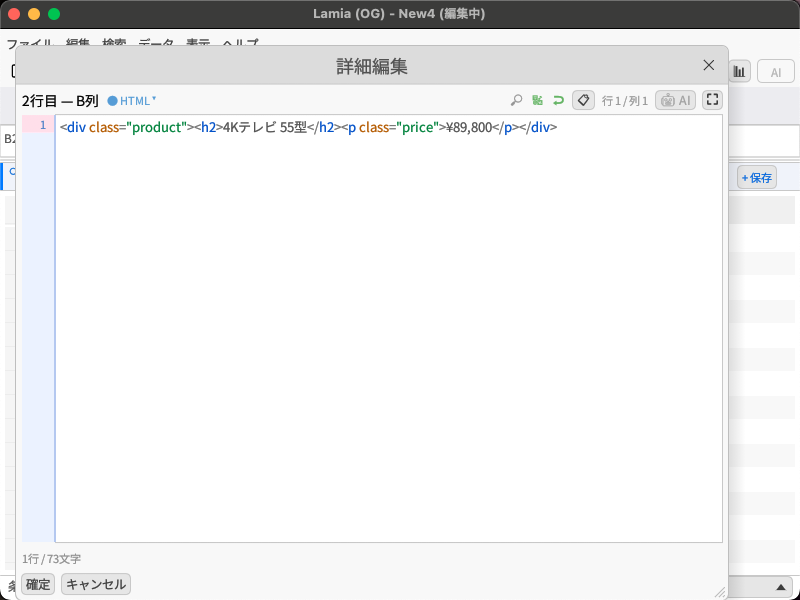
Task: Click inside the HTML code editor area
Action: point(389,329)
